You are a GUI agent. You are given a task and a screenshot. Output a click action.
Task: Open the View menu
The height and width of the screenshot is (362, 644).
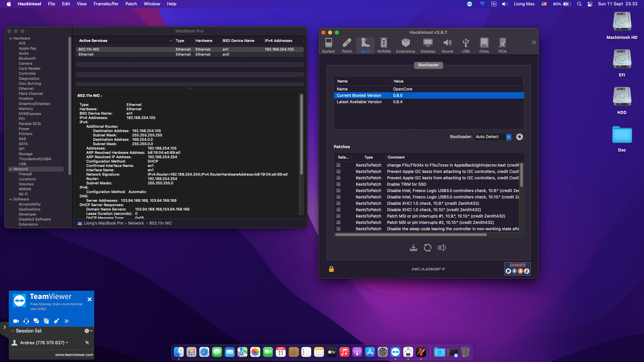pyautogui.click(x=82, y=4)
